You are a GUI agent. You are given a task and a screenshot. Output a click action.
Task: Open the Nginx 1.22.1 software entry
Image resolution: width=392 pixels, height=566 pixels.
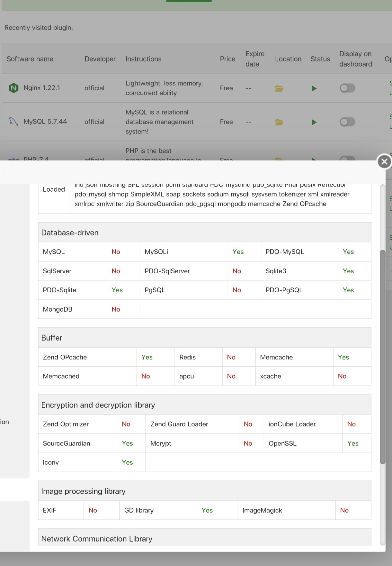click(x=42, y=88)
